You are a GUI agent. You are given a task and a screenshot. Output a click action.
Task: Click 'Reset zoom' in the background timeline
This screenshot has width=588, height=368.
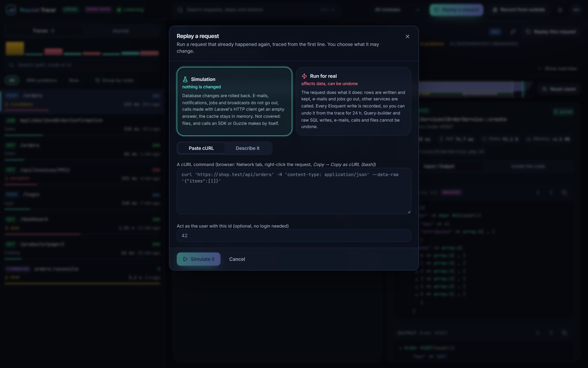559,89
